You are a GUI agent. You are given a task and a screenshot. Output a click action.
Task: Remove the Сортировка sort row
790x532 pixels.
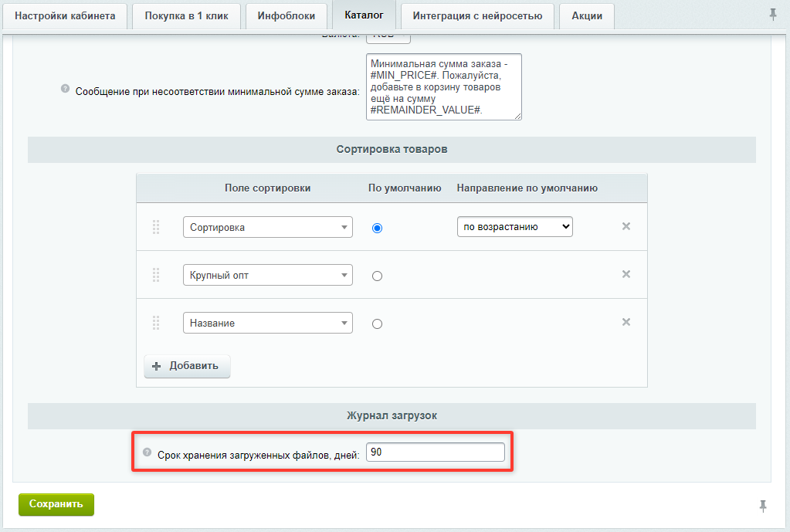tap(626, 226)
